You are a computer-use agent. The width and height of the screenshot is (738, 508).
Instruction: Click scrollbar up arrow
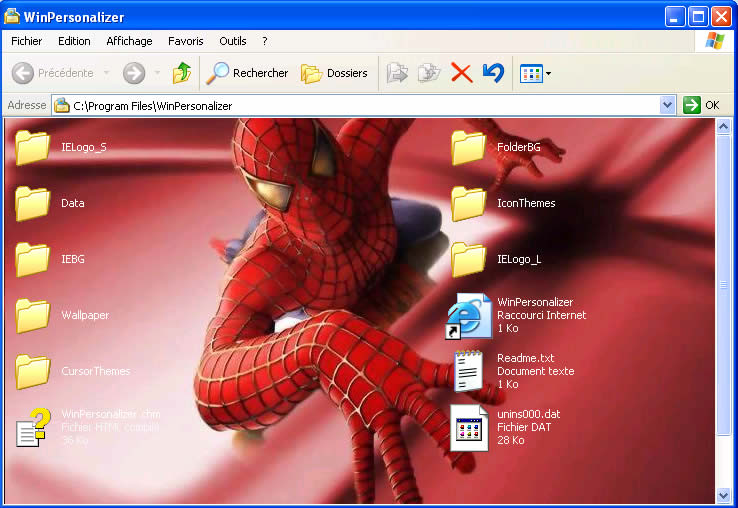[x=723, y=126]
